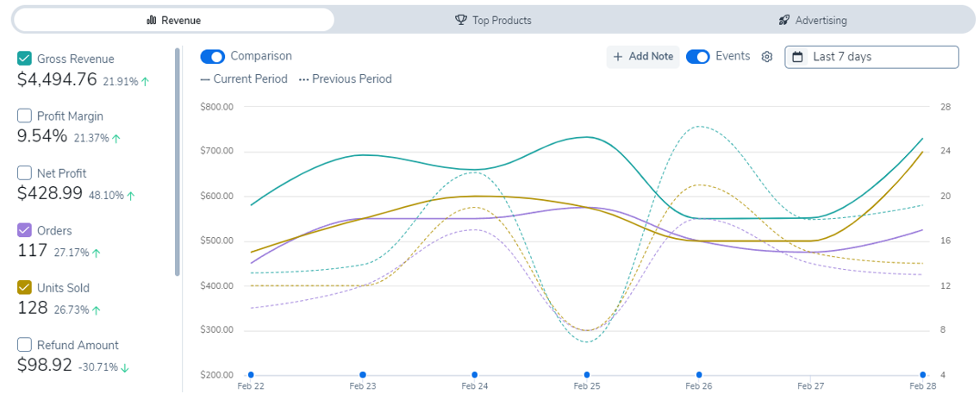
Task: Open the Last 7 days date range dropdown
Action: pyautogui.click(x=871, y=57)
